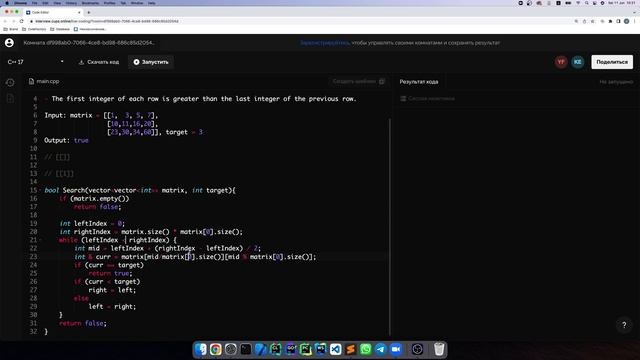Click the blue KE participant avatar

point(578,62)
